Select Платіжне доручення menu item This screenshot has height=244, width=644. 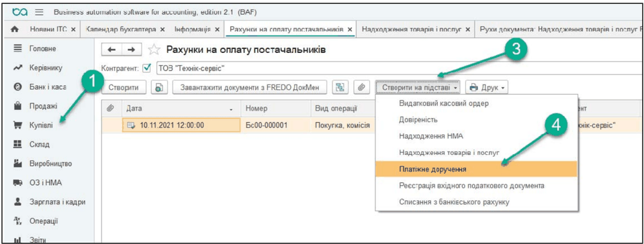(x=476, y=169)
